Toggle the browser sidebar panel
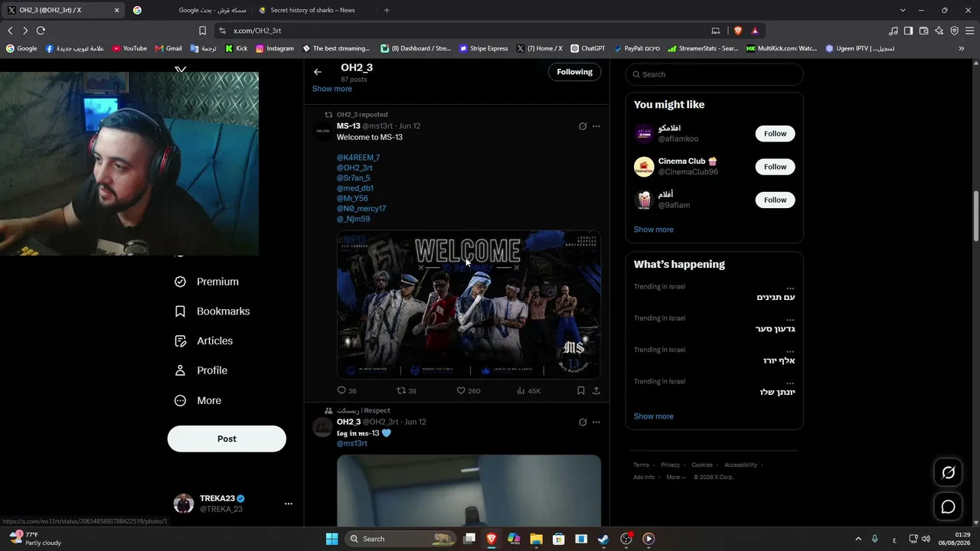 pos(908,31)
